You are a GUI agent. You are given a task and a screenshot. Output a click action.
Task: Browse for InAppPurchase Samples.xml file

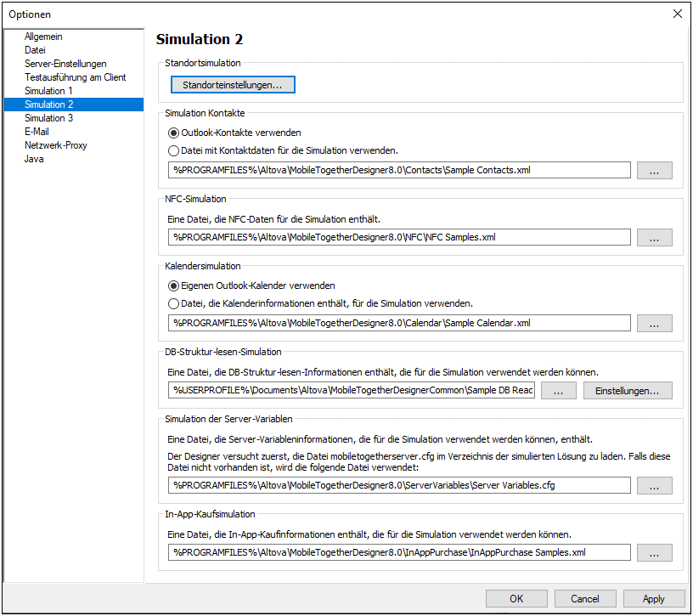click(x=654, y=553)
